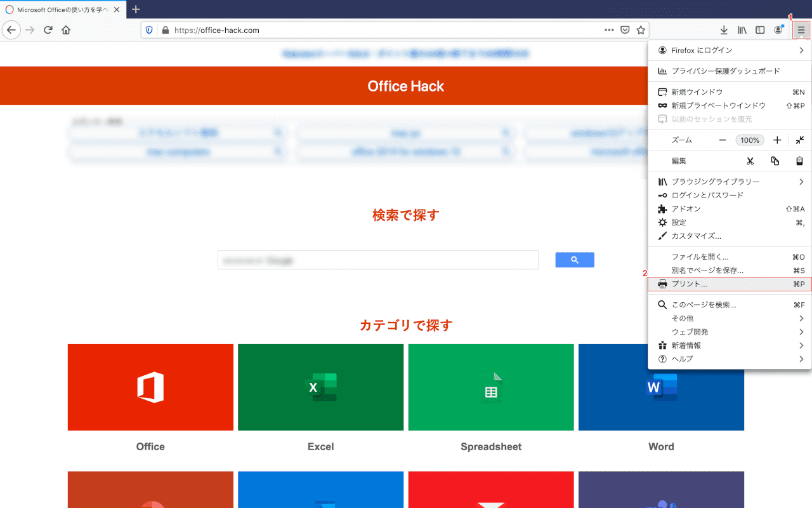Expand ウェブ開発 submenu
Viewport: 812px width, 508px height.
coord(730,332)
